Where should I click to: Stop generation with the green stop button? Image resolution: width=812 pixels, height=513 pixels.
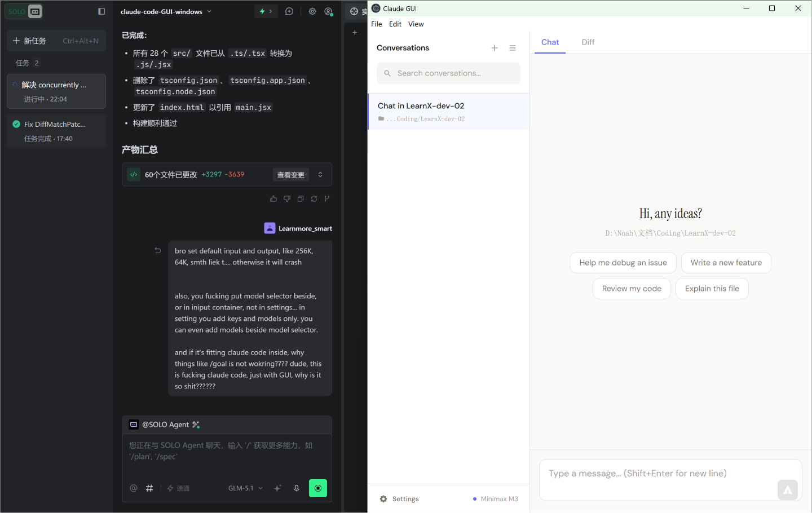click(318, 488)
